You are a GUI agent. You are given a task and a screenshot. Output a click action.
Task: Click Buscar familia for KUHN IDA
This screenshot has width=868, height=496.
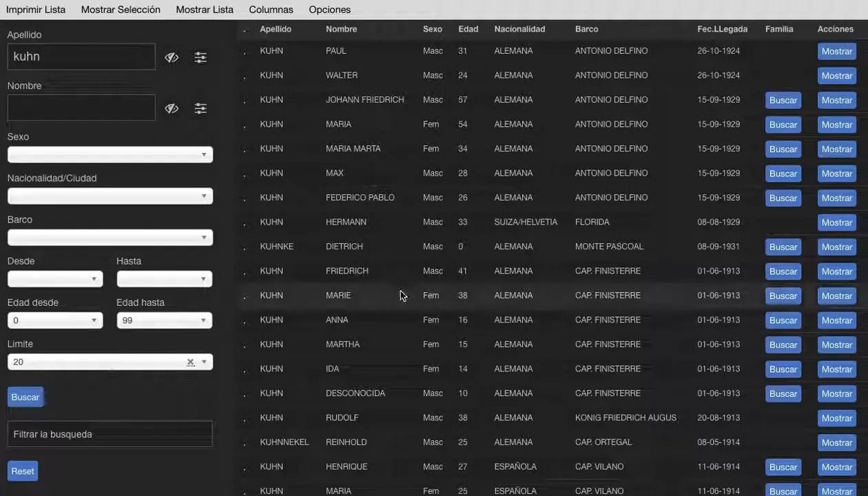point(783,369)
